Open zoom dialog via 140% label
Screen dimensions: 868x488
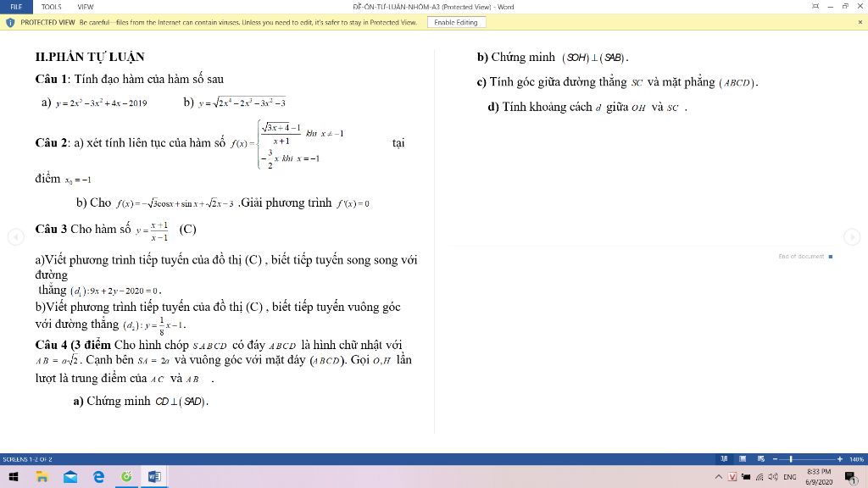pos(856,459)
